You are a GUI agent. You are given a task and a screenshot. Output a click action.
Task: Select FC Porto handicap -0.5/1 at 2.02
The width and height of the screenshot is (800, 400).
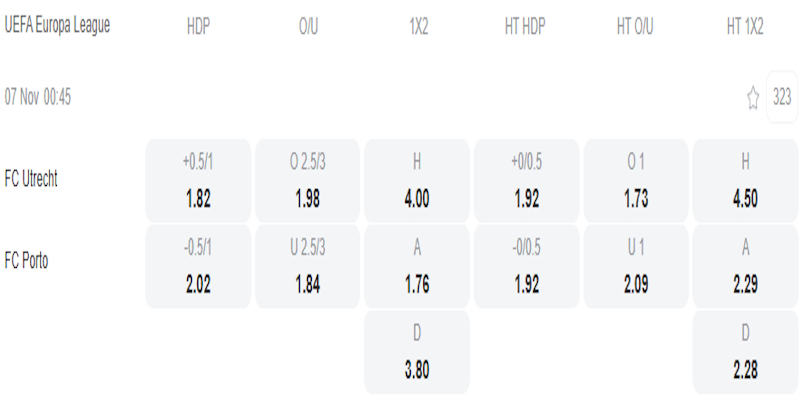198,266
